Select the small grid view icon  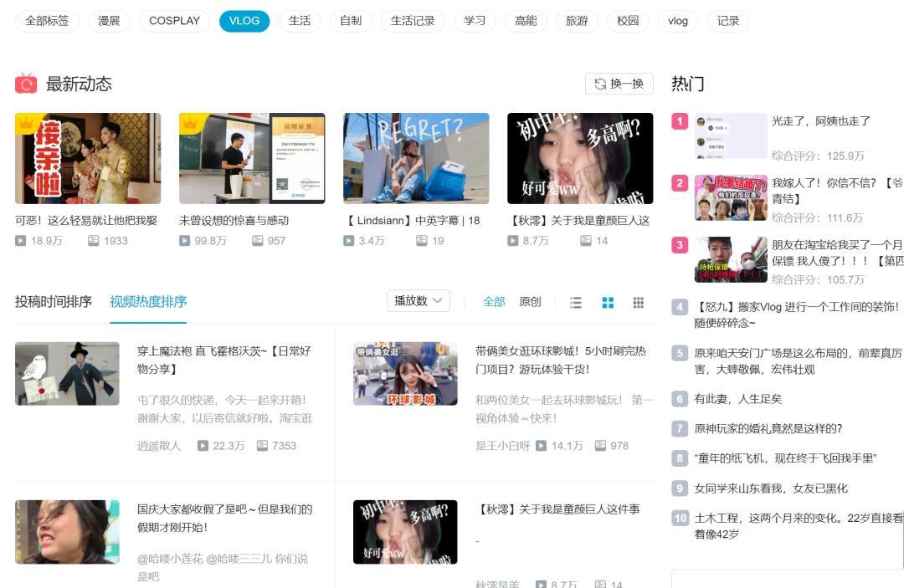click(638, 303)
